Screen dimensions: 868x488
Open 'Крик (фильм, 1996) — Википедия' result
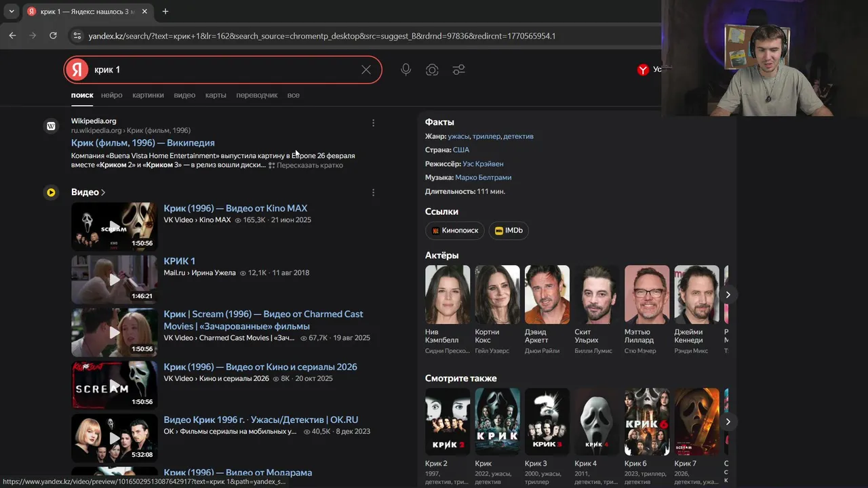coord(143,143)
